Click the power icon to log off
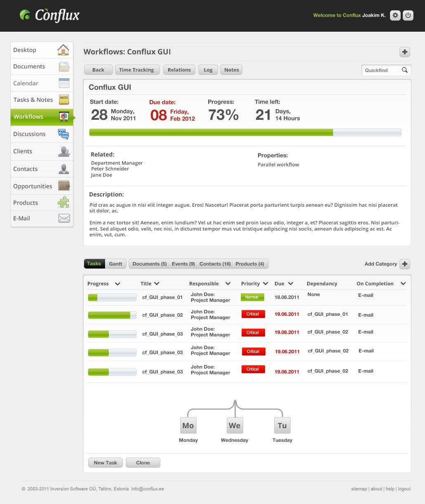 [x=408, y=15]
